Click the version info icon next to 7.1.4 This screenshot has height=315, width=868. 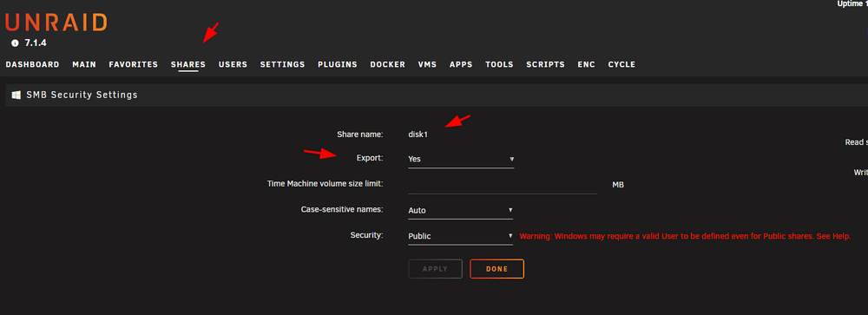15,43
